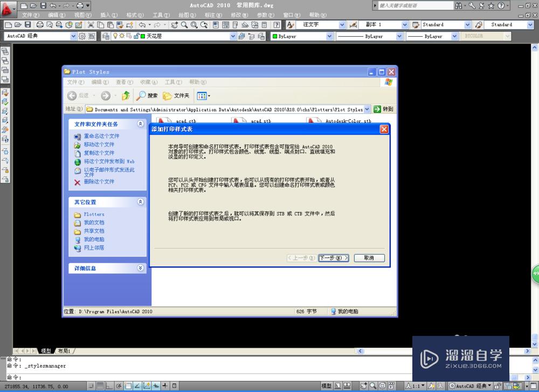Open the 标注 menu in AutoCAD
The height and width of the screenshot is (392, 539).
tap(213, 15)
